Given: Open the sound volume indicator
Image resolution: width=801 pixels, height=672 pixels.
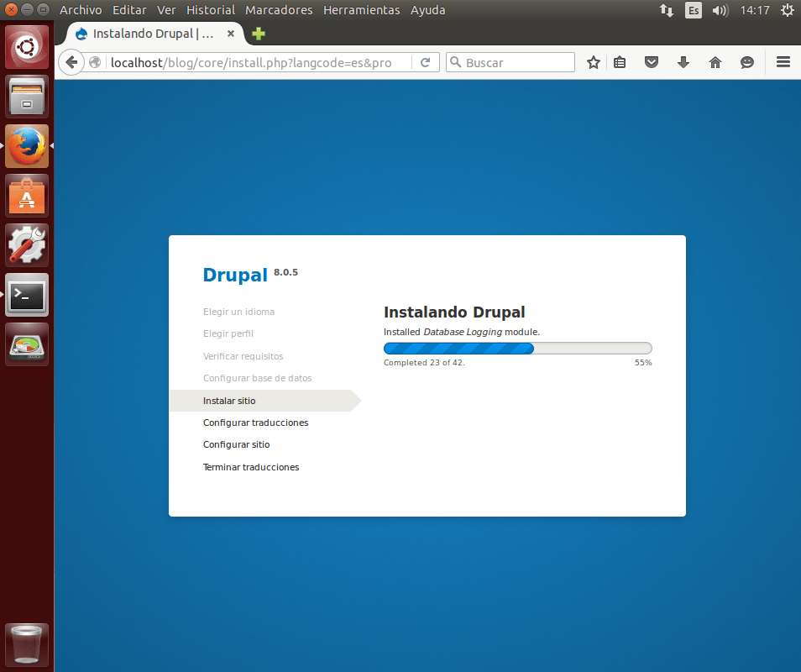Looking at the screenshot, I should (720, 10).
